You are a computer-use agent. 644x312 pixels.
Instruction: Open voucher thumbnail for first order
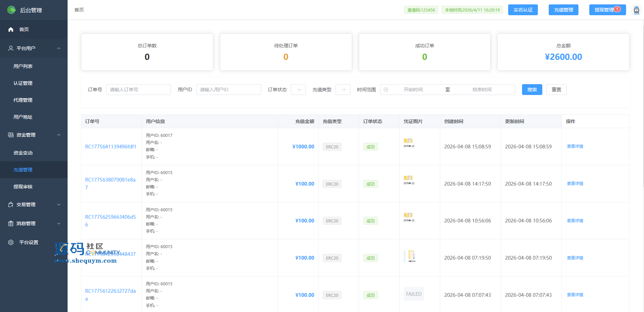(x=408, y=143)
